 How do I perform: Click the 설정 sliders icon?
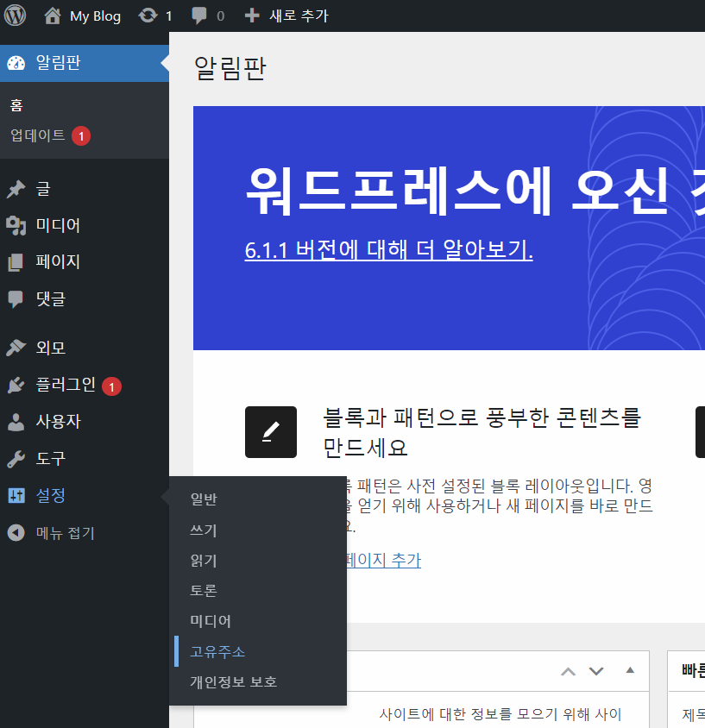[16, 496]
